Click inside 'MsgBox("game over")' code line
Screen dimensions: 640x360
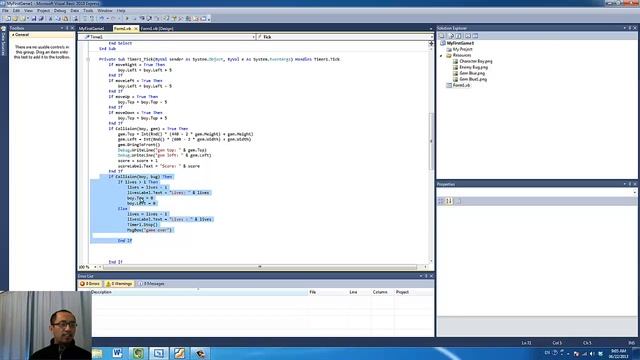150,230
